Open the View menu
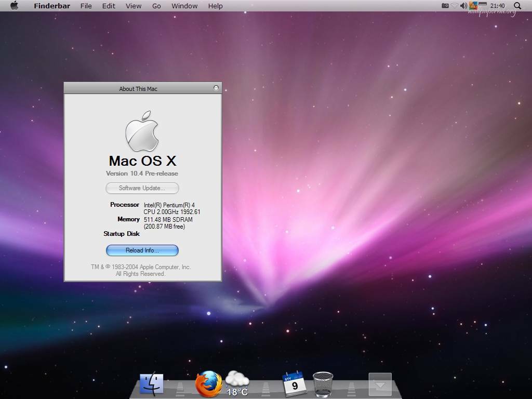Viewport: 532px width, 399px height. pos(134,6)
